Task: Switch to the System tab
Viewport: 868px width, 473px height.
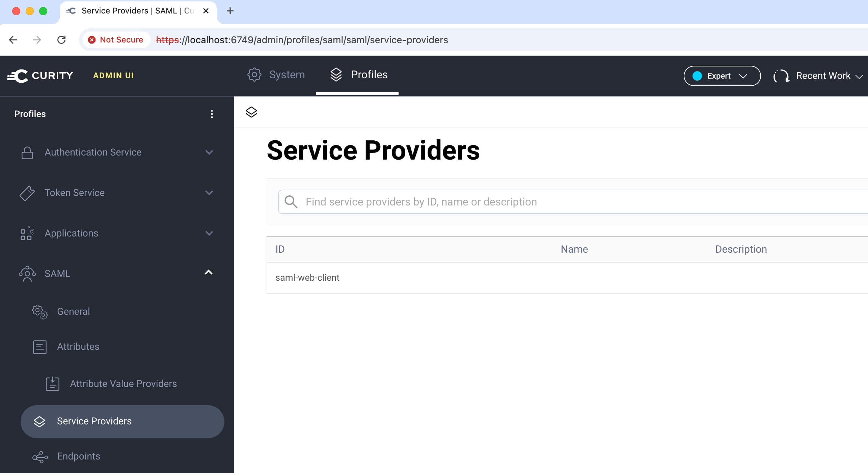Action: tap(276, 75)
